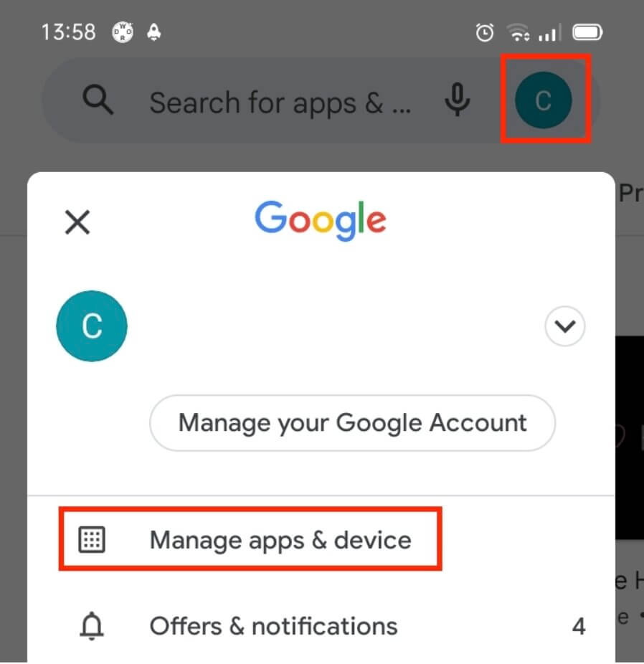Viewport: 644px width, 664px height.
Task: Tap the large teal C account avatar
Action: coord(92,326)
